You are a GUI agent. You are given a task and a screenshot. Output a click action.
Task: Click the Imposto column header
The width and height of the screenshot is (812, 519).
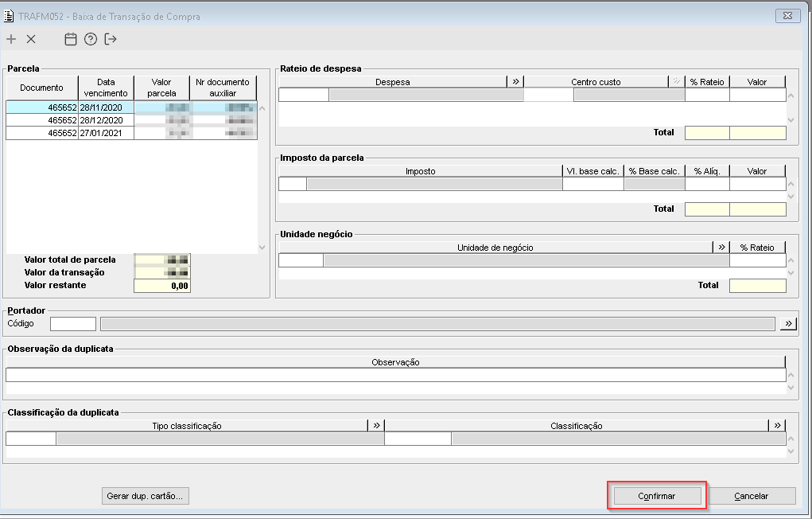click(x=421, y=171)
